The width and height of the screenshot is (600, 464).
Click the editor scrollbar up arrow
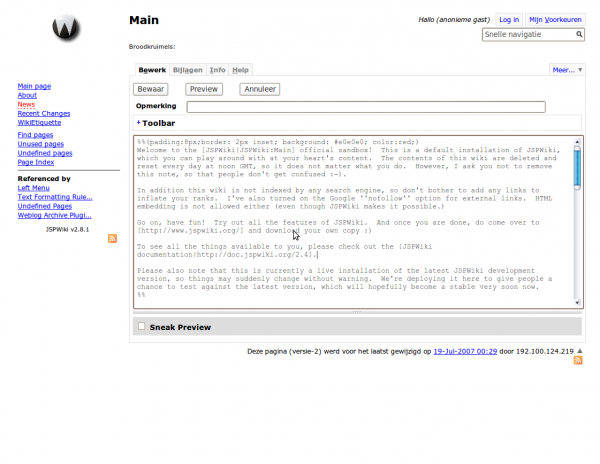[x=577, y=142]
